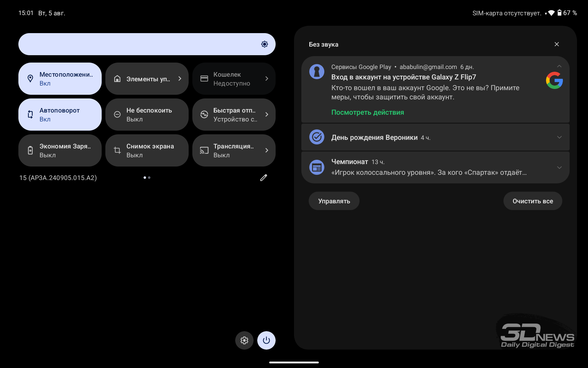
Task: Click the date Вт, 5 авг.
Action: pos(52,13)
